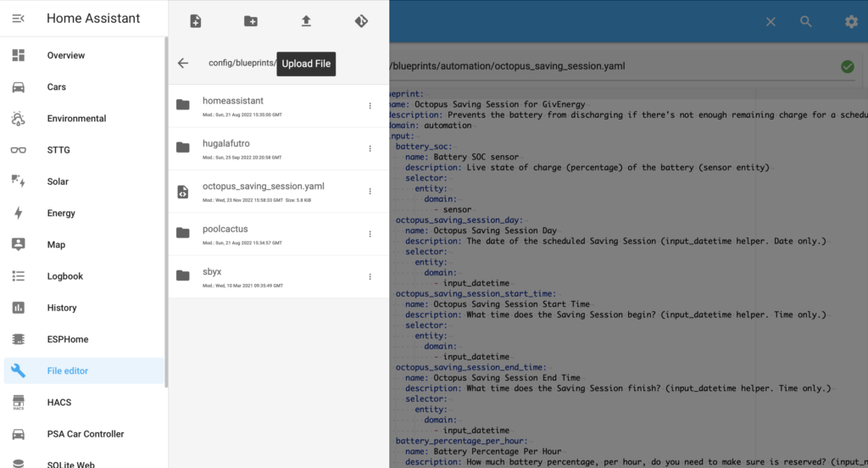
Task: Create a new file in this folder
Action: pyautogui.click(x=196, y=21)
